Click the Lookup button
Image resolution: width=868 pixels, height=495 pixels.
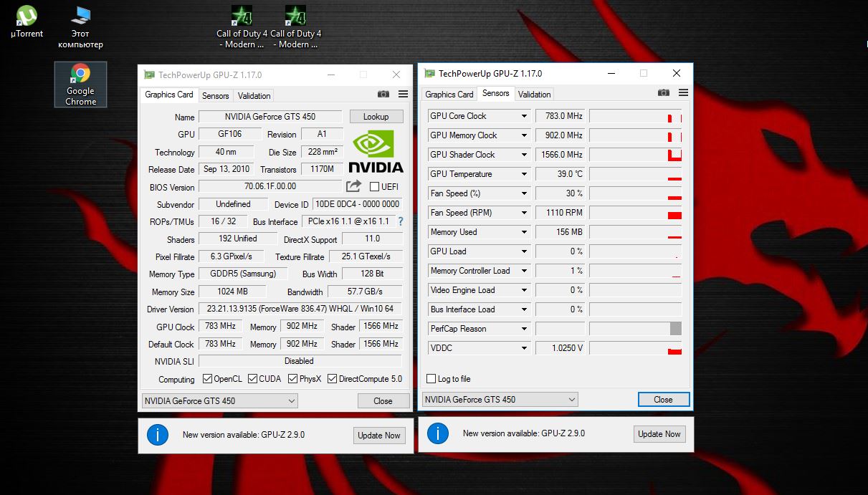coord(376,117)
